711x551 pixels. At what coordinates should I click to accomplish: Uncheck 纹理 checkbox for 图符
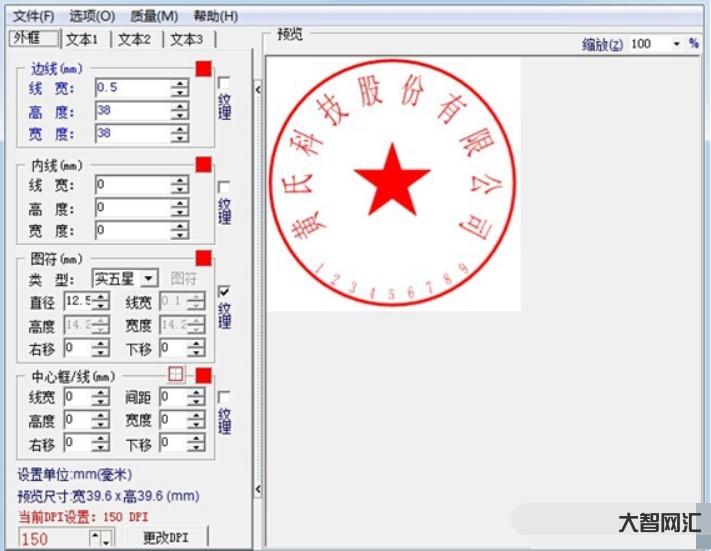tap(224, 292)
